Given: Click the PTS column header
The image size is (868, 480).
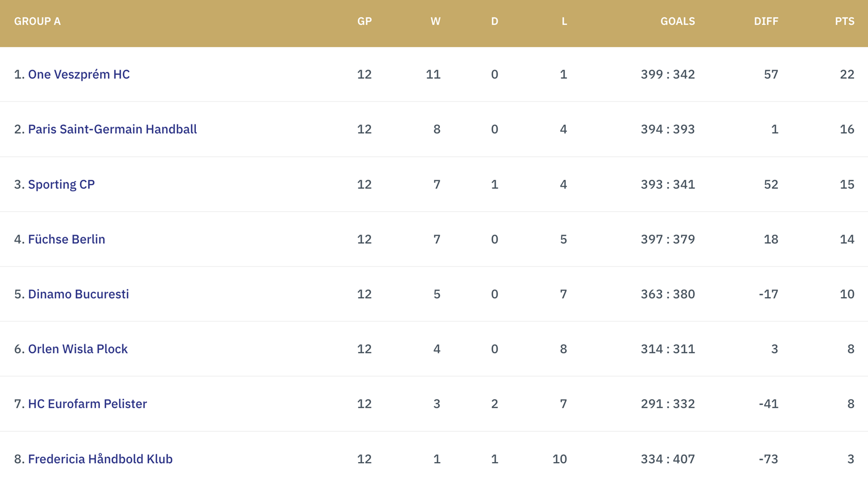Looking at the screenshot, I should (845, 21).
